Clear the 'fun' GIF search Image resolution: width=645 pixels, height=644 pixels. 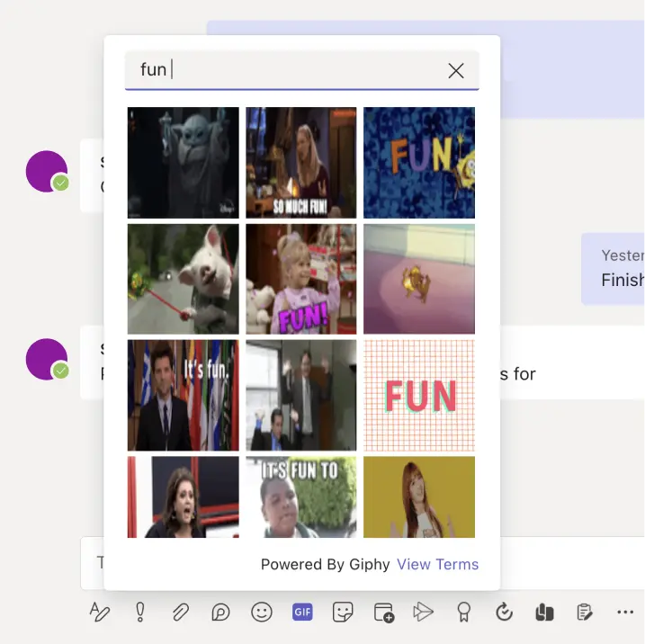pos(456,71)
